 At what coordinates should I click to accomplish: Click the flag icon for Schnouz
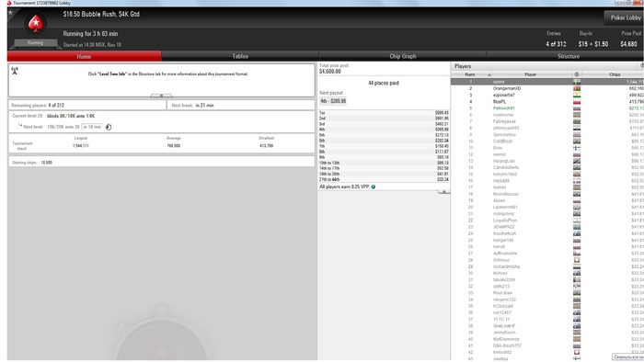(x=577, y=260)
